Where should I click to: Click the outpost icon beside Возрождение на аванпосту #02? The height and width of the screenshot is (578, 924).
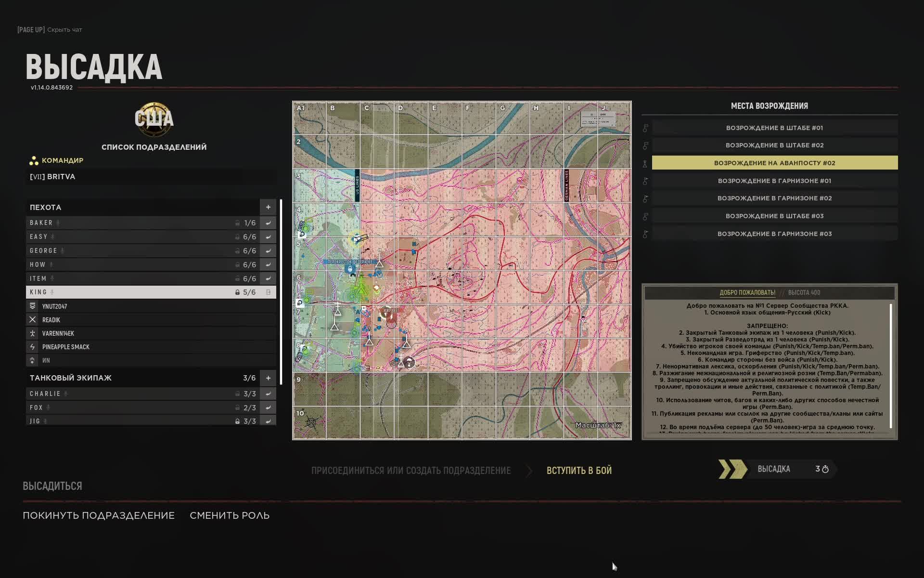click(x=645, y=163)
